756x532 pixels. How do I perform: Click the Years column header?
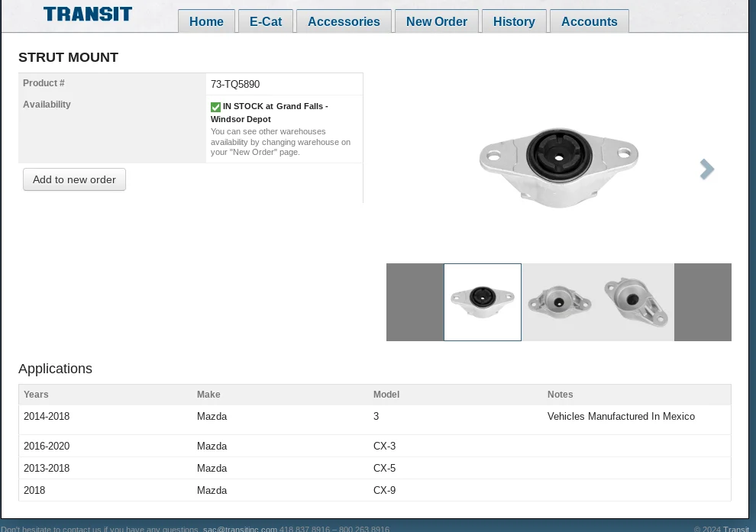click(x=36, y=395)
